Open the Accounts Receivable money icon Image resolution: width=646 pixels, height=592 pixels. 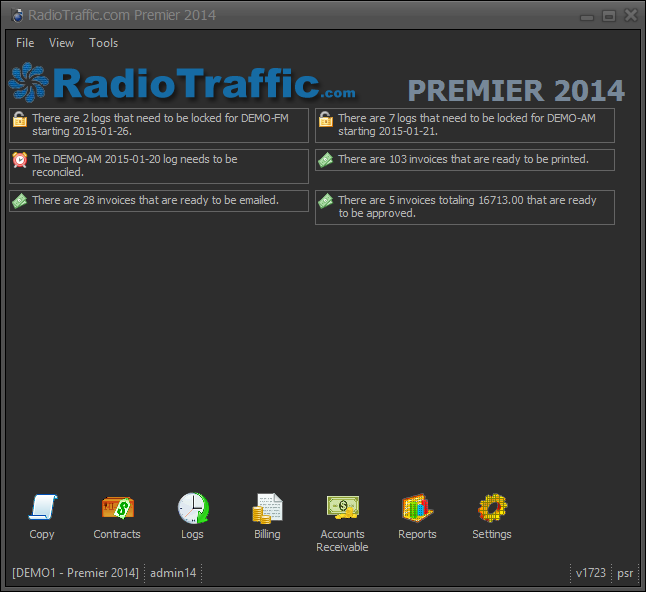tap(343, 507)
